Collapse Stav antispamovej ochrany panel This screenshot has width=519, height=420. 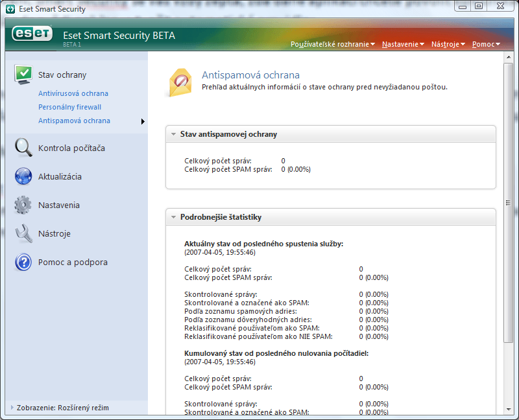coord(173,134)
